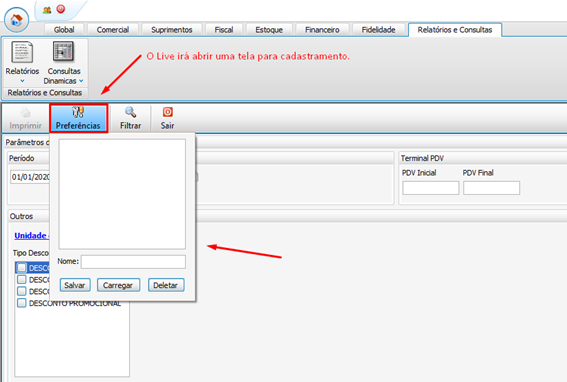This screenshot has height=382, width=567.
Task: Select the Financeiro tab
Action: click(x=322, y=30)
